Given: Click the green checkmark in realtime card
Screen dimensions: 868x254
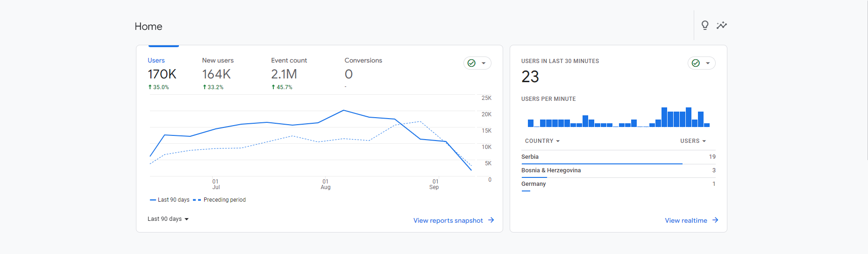Looking at the screenshot, I should click(696, 63).
